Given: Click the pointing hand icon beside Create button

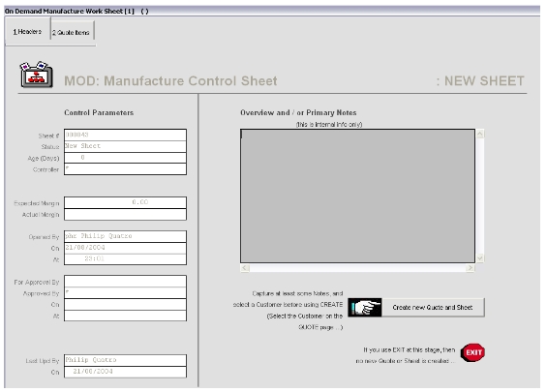Looking at the screenshot, I should [365, 307].
